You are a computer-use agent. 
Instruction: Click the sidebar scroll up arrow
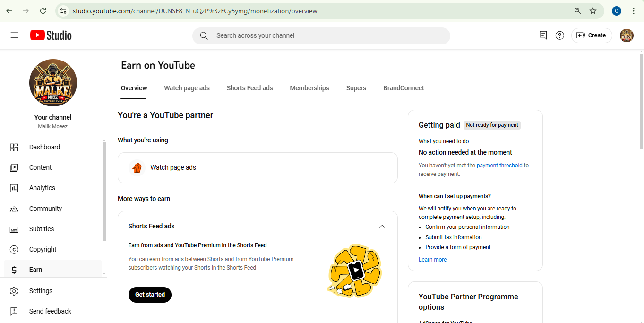click(104, 140)
